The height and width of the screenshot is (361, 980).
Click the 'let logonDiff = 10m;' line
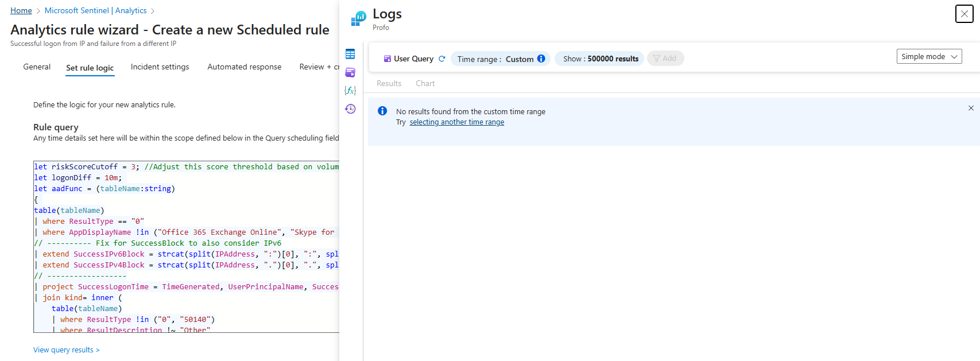(x=78, y=177)
